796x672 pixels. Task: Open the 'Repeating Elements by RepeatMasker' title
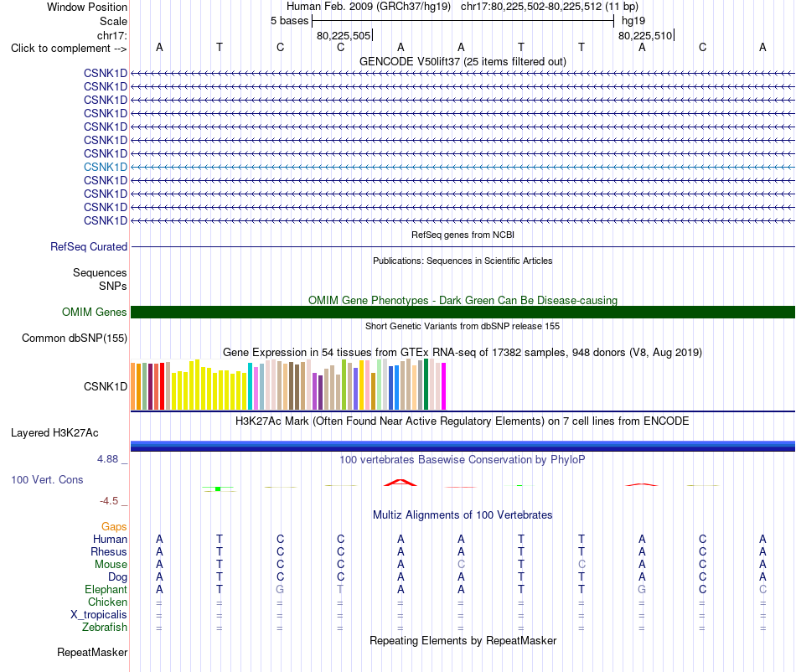(463, 640)
